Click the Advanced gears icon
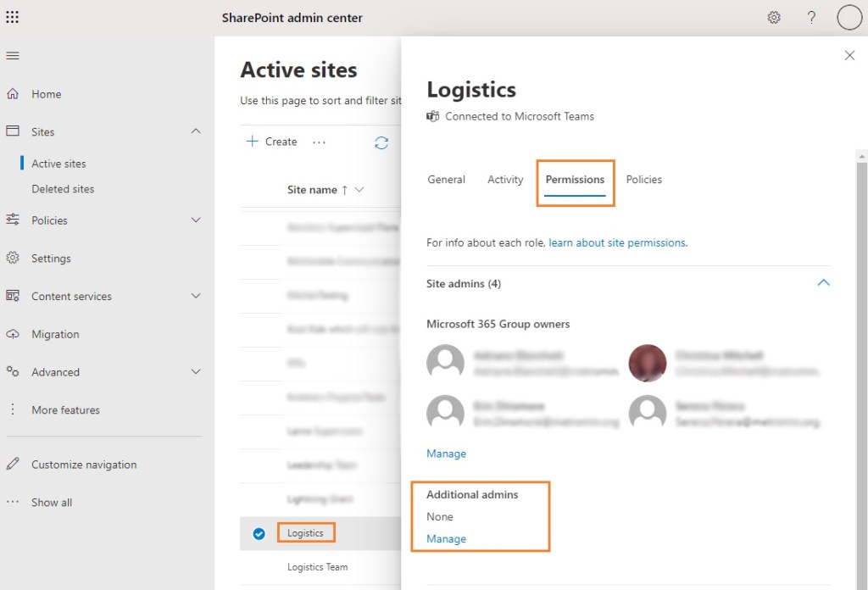The image size is (868, 590). [13, 371]
